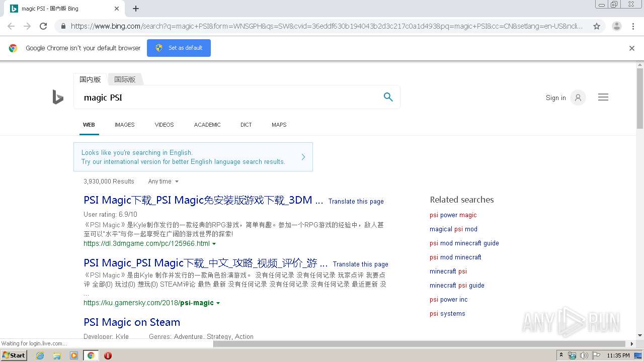Screen dimensions: 644x362
Task: Select the DICT search tab
Action: [x=246, y=125]
